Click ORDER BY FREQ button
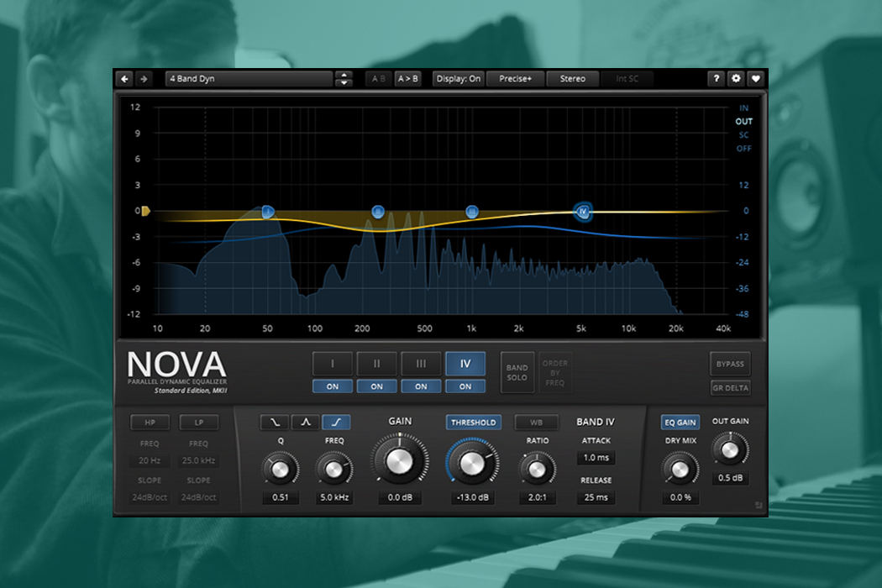The width and height of the screenshot is (882, 588). (x=555, y=372)
